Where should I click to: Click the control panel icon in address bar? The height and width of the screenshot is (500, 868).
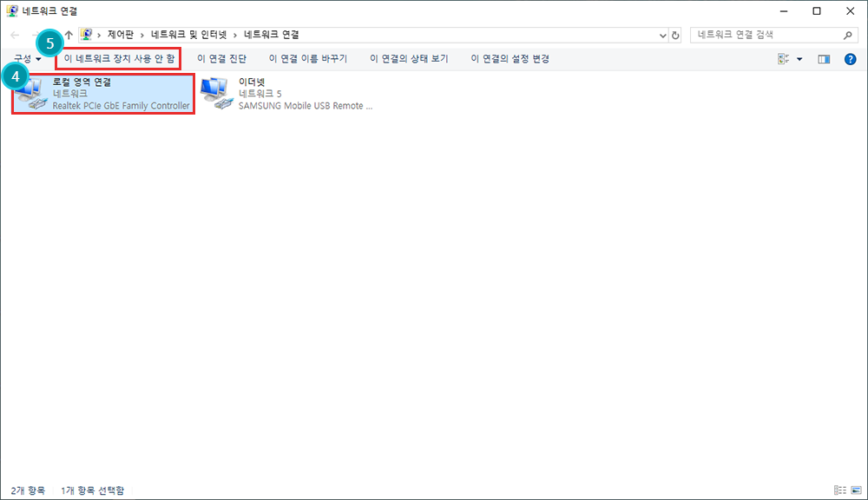point(86,35)
